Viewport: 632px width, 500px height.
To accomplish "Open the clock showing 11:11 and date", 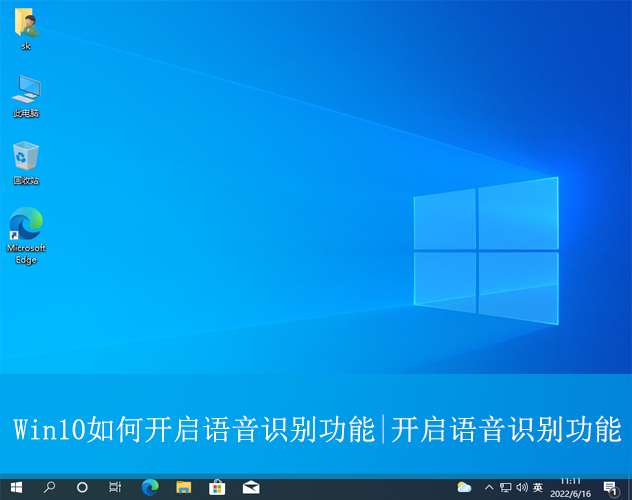I will click(x=571, y=487).
